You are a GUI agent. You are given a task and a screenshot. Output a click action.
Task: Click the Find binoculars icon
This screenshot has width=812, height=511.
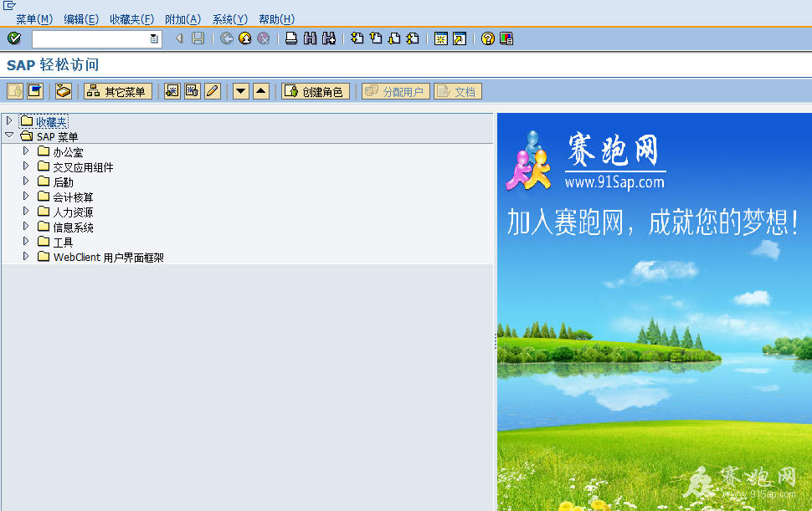pos(311,38)
